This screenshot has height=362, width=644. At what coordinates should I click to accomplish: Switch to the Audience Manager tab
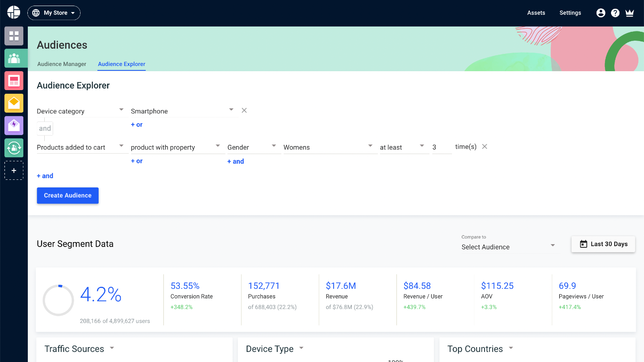click(62, 64)
